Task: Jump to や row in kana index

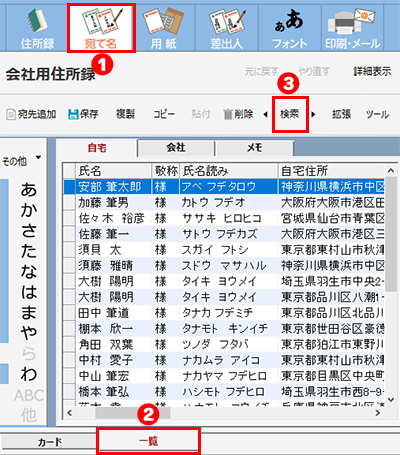Action: point(29,333)
